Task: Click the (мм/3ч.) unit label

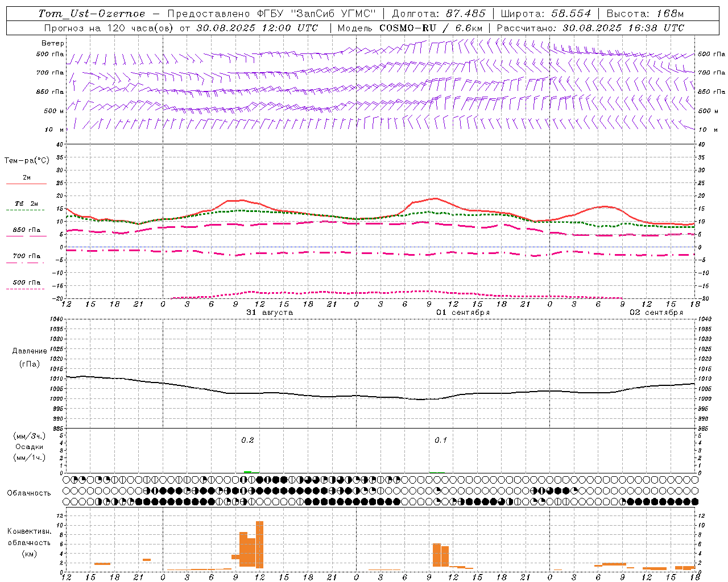Action: tap(30, 436)
